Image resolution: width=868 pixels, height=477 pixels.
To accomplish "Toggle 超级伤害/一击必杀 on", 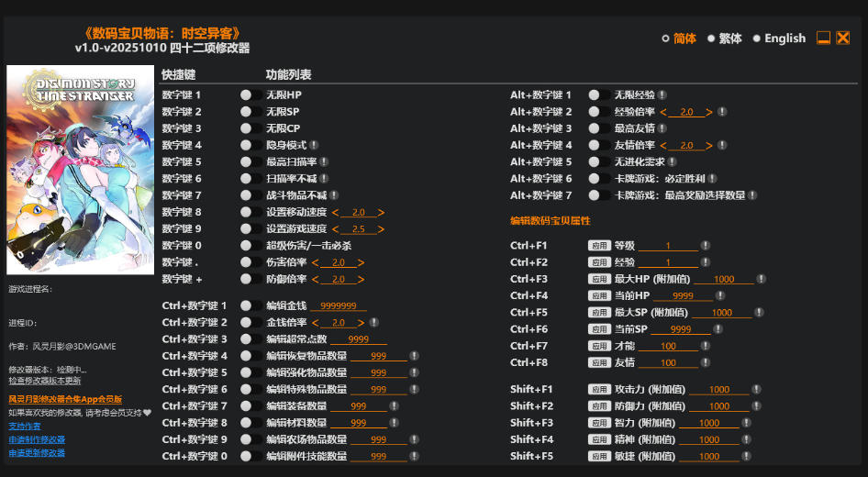I will click(250, 245).
